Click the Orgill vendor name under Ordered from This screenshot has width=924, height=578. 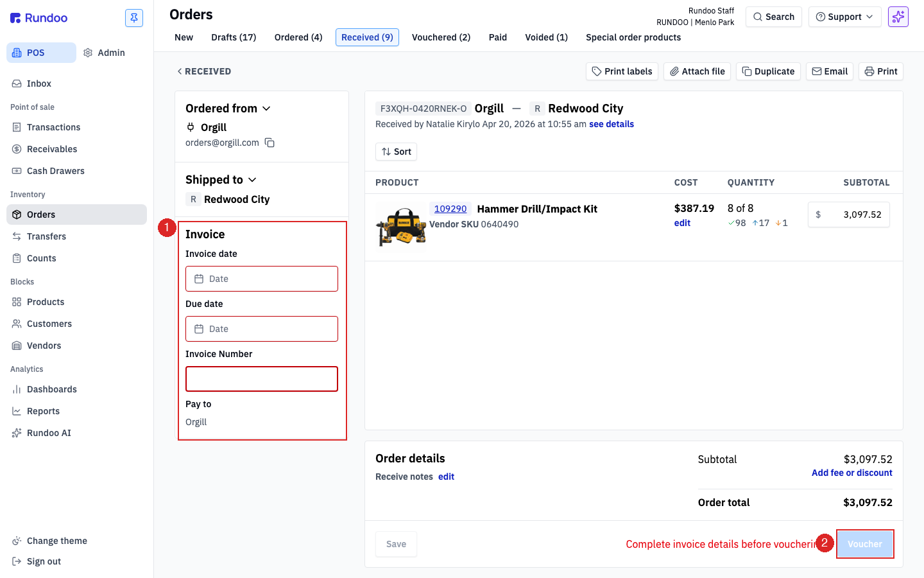(x=214, y=127)
